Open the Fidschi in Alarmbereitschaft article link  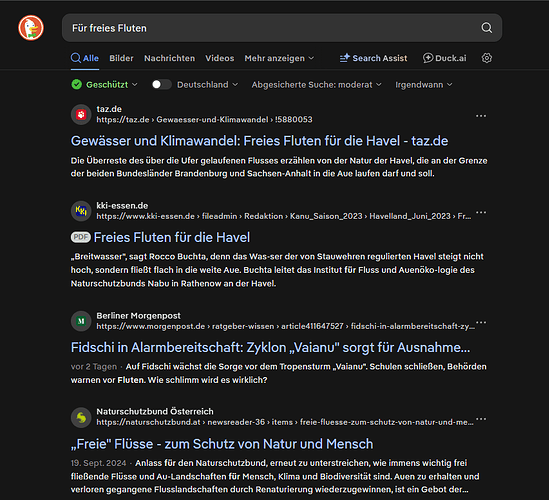click(x=270, y=347)
